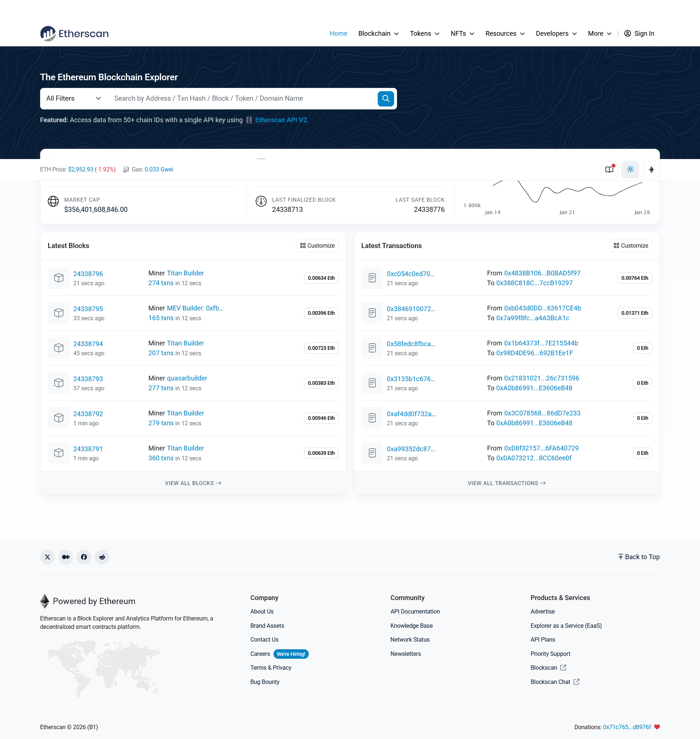Open the Tokens menu
700x739 pixels.
424,34
